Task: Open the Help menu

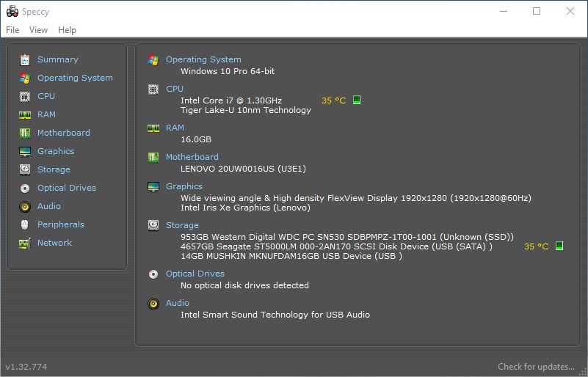Action: pyautogui.click(x=67, y=30)
